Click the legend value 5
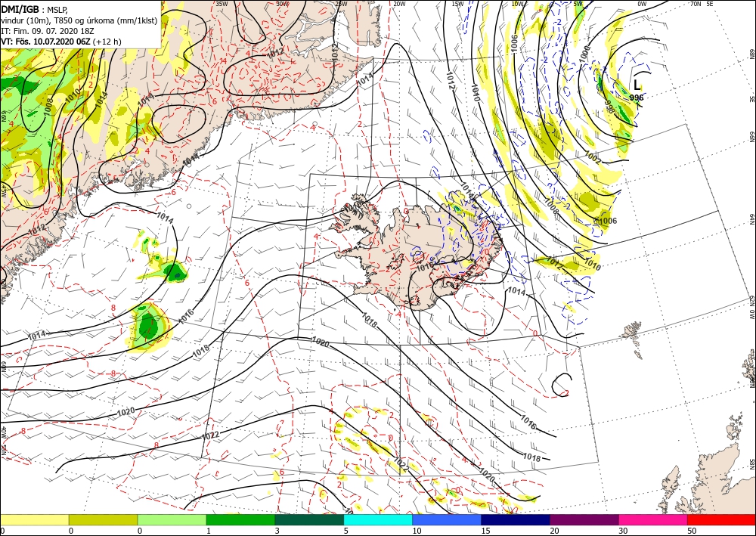Image resolution: width=756 pixels, height=536 pixels. (x=346, y=531)
